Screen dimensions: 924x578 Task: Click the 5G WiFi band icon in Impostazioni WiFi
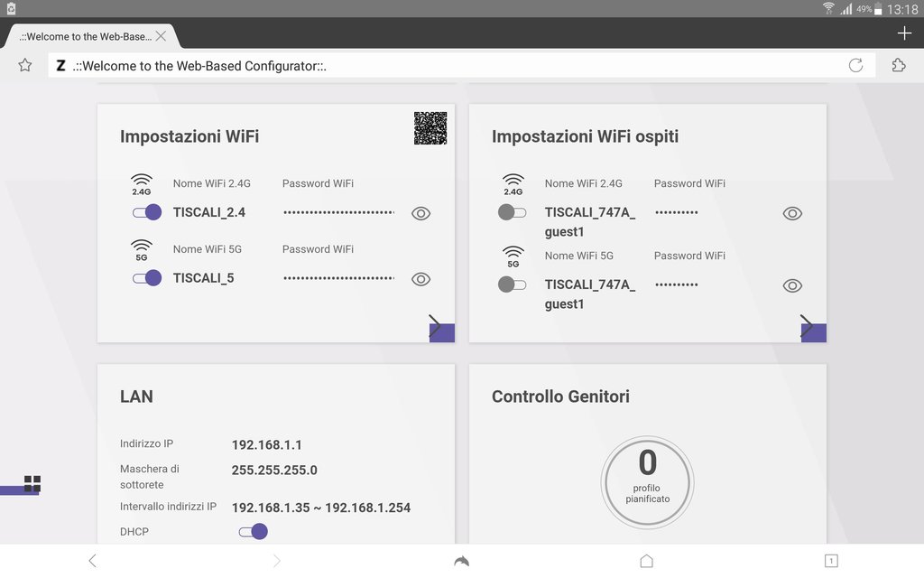coord(142,250)
